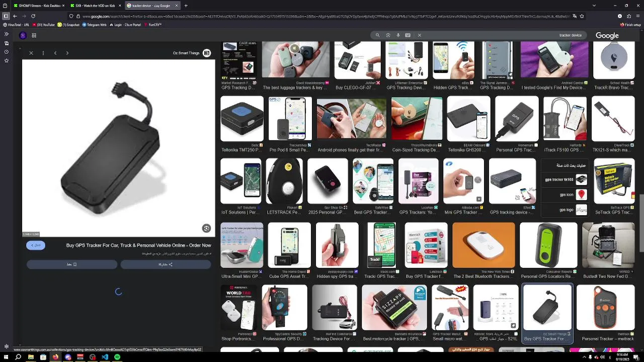
Task: Bookmark this page with the star icon
Action: [582, 16]
